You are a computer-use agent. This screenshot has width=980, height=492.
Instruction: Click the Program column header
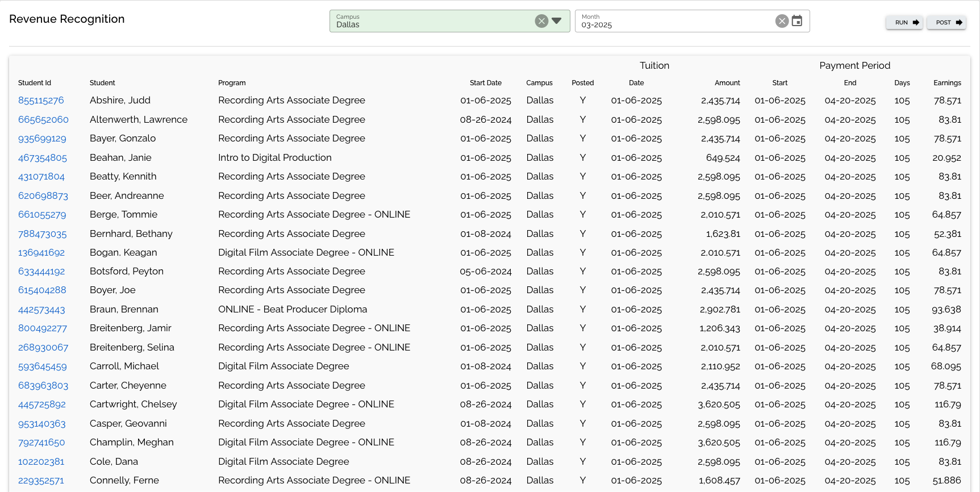232,83
